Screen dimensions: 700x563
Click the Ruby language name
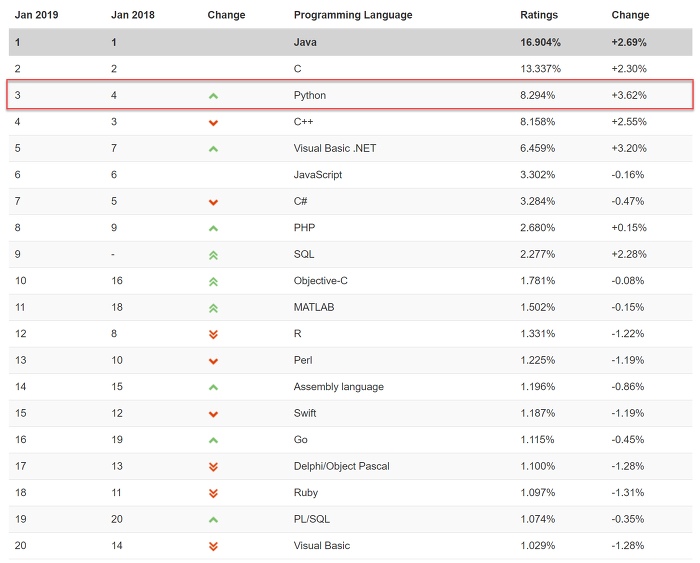tap(306, 492)
